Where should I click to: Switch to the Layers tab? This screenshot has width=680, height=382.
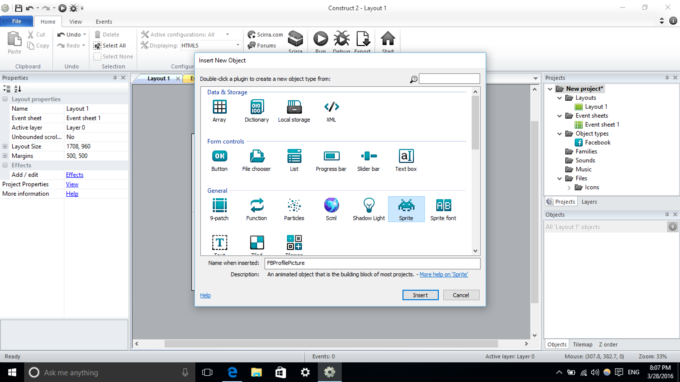tap(589, 202)
